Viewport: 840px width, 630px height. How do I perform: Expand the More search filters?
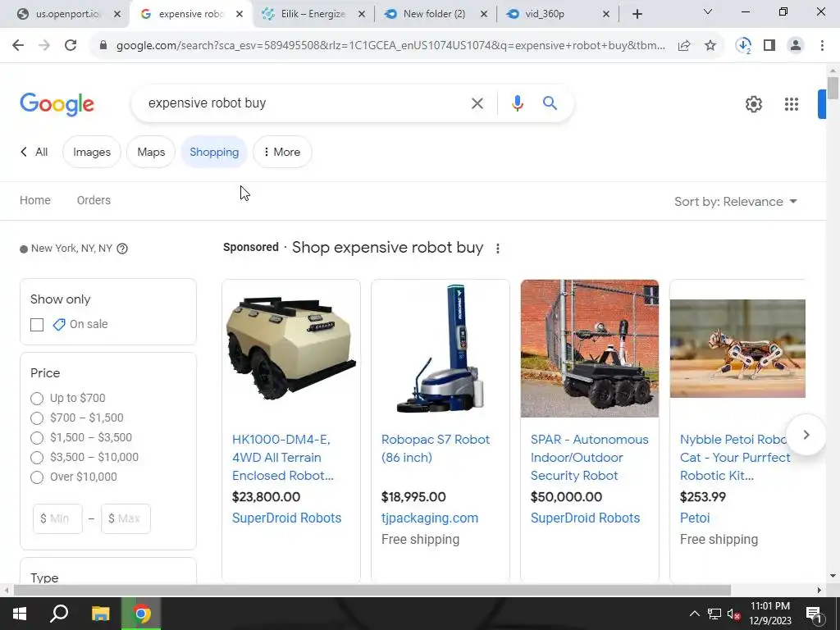[282, 152]
